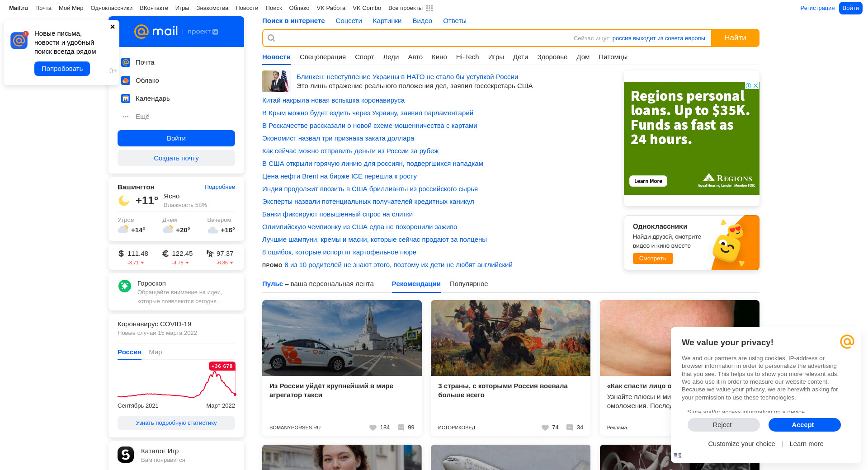Open the battle painting article image

510,338
